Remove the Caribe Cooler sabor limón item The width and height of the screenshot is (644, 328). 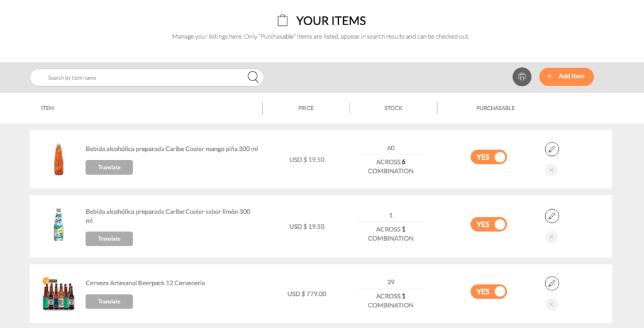pyautogui.click(x=552, y=237)
